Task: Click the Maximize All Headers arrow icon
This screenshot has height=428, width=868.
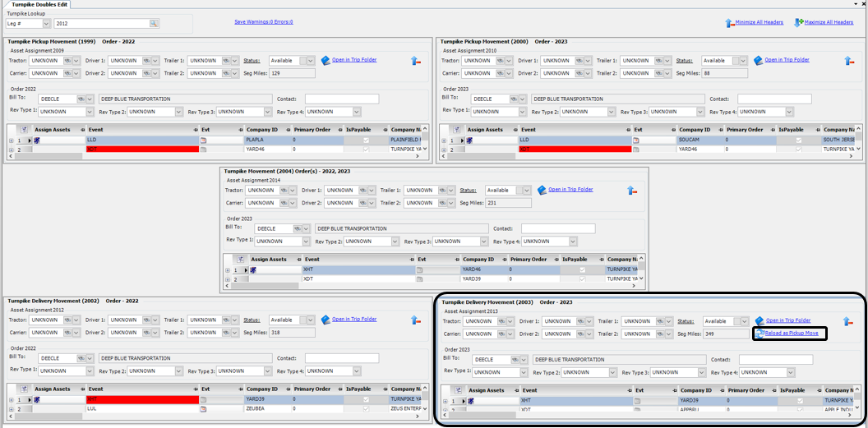Action: point(798,23)
